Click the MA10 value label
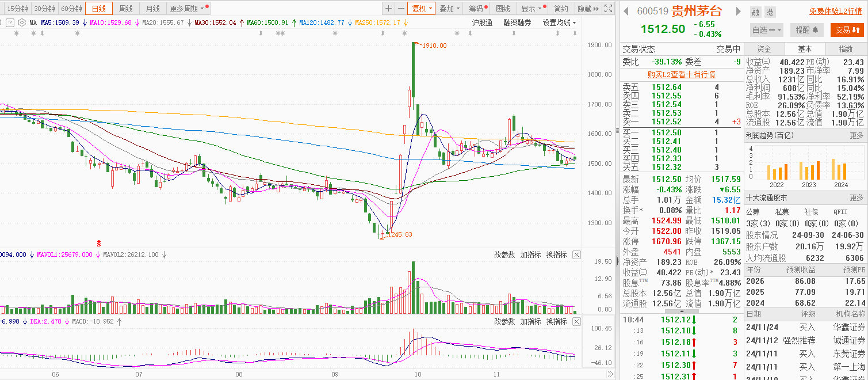The width and height of the screenshot is (868, 380). 110,22
